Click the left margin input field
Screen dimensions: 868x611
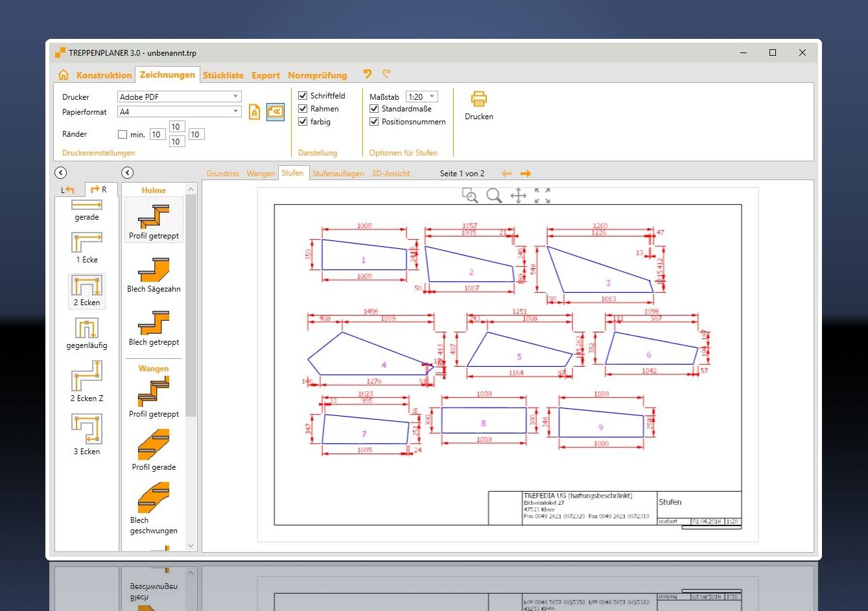[x=157, y=135]
